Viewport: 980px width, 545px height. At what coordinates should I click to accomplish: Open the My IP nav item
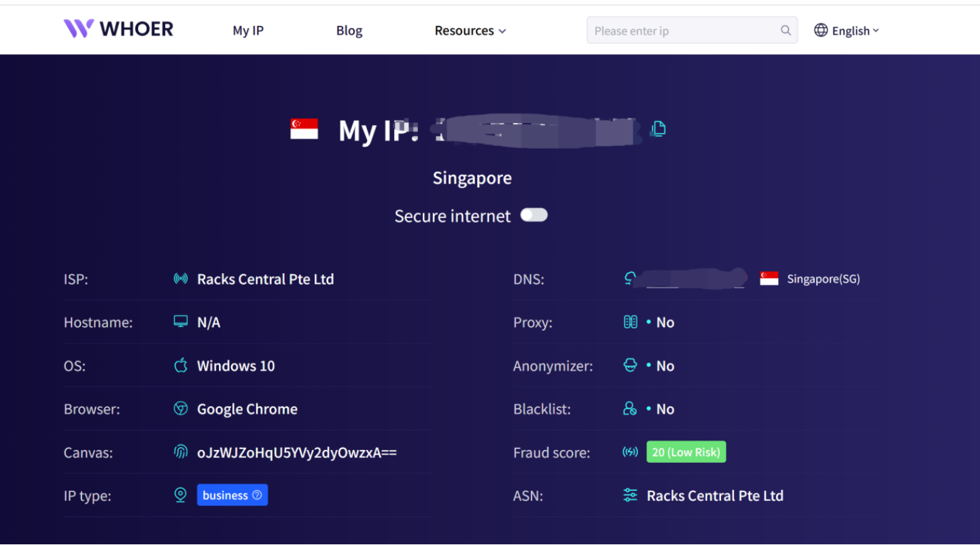click(x=248, y=31)
